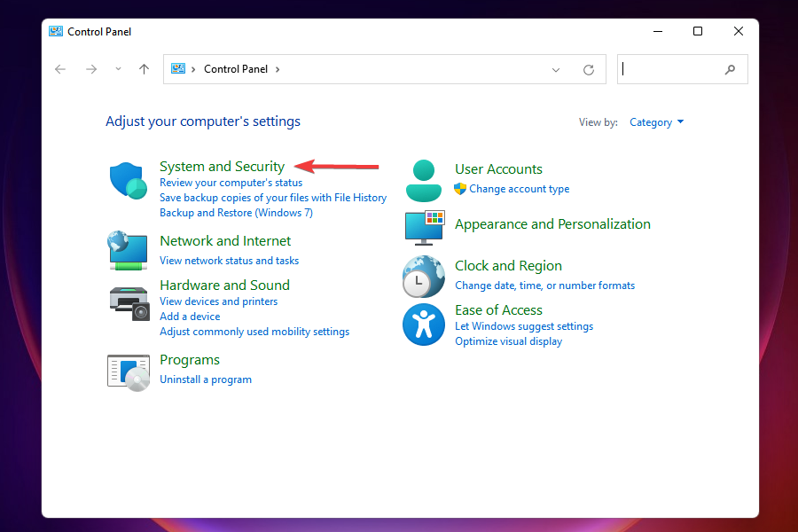This screenshot has width=798, height=532.
Task: Open the Network and Internet globe icon
Action: click(x=128, y=250)
